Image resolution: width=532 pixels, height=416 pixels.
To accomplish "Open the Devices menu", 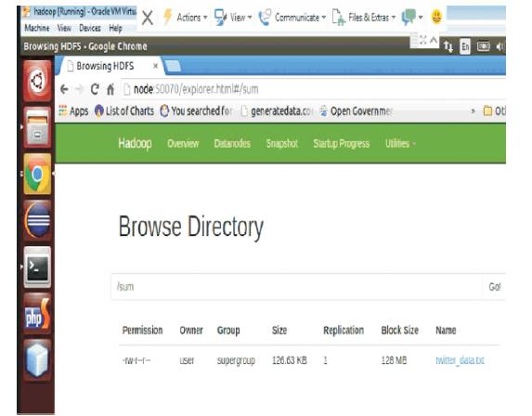I will point(90,28).
